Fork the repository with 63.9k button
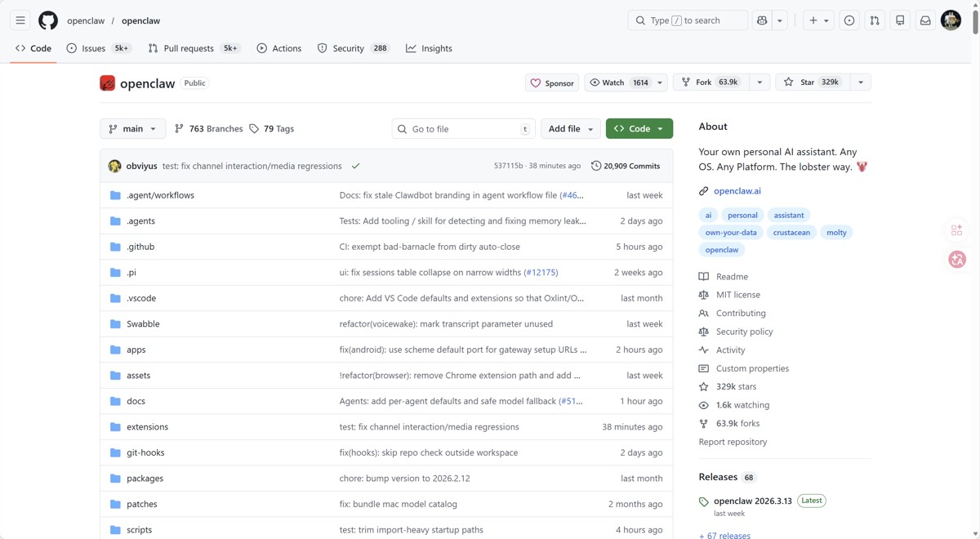 710,82
